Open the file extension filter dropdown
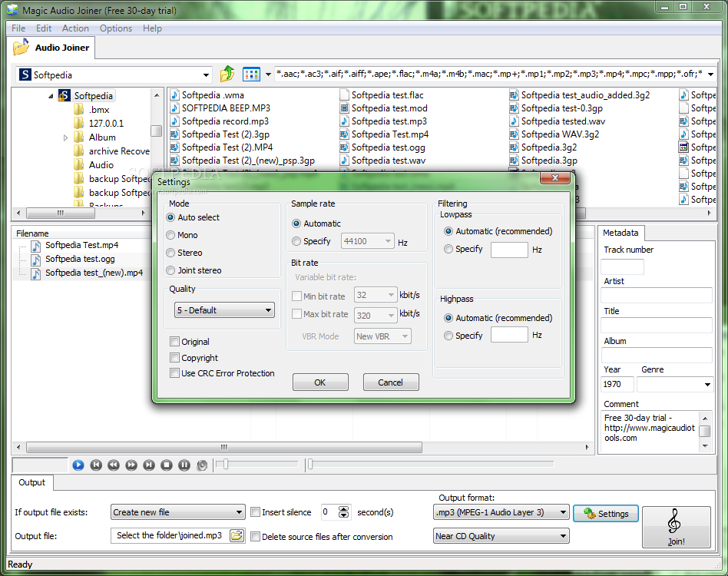Viewport: 728px width, 576px height. [x=710, y=74]
